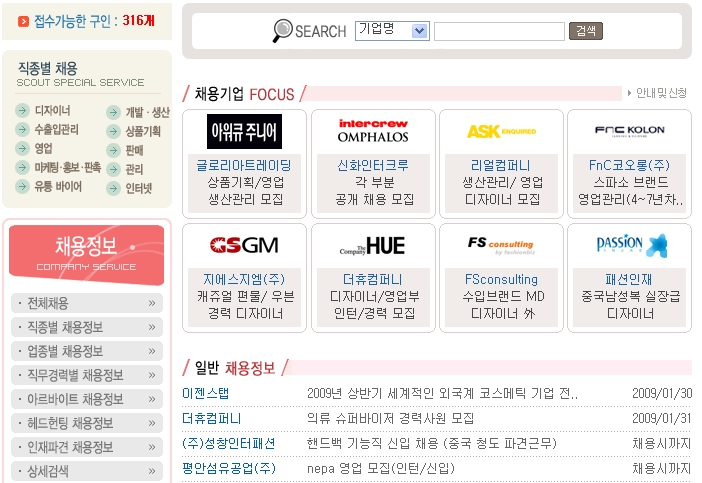Click the » chevron on 헤드헌팅 채용정보 row
Image resolution: width=702 pixels, height=483 pixels.
point(152,423)
